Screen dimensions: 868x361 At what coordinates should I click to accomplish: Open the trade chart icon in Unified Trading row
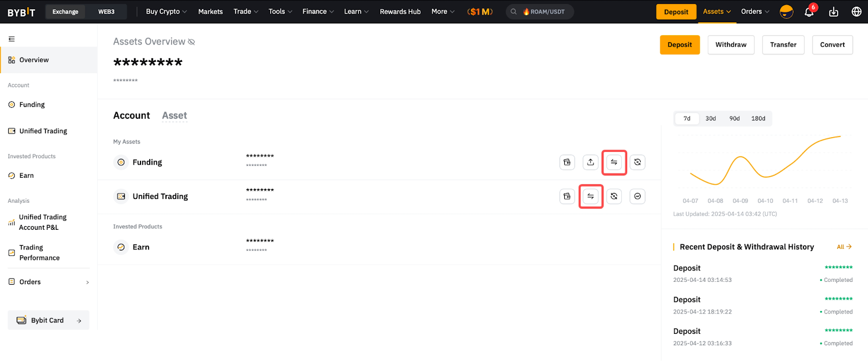click(x=637, y=196)
